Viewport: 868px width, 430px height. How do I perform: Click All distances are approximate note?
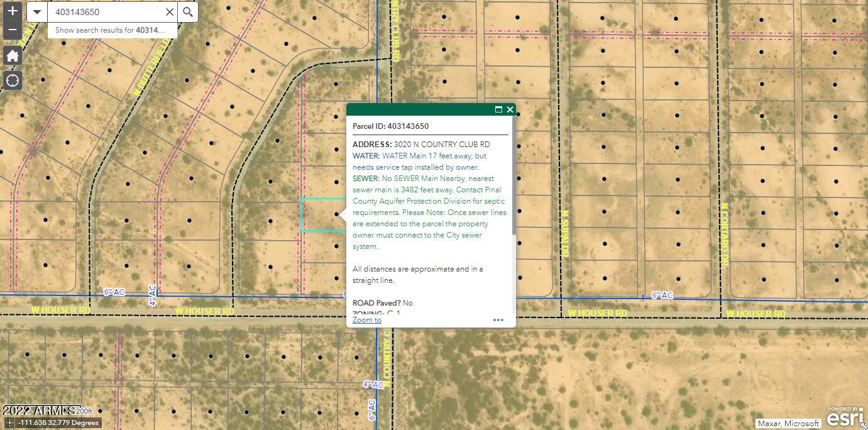point(418,275)
